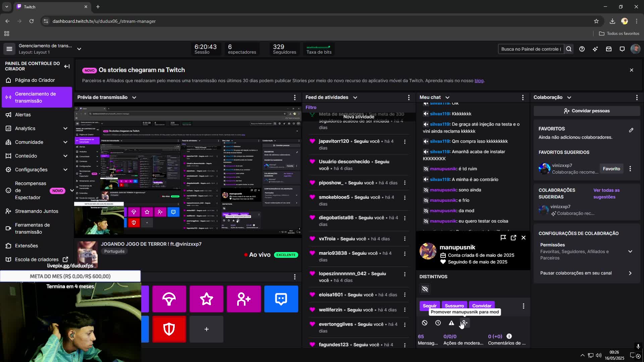Edit favoritos with the pencil icon
This screenshot has height=362, width=644.
(631, 130)
